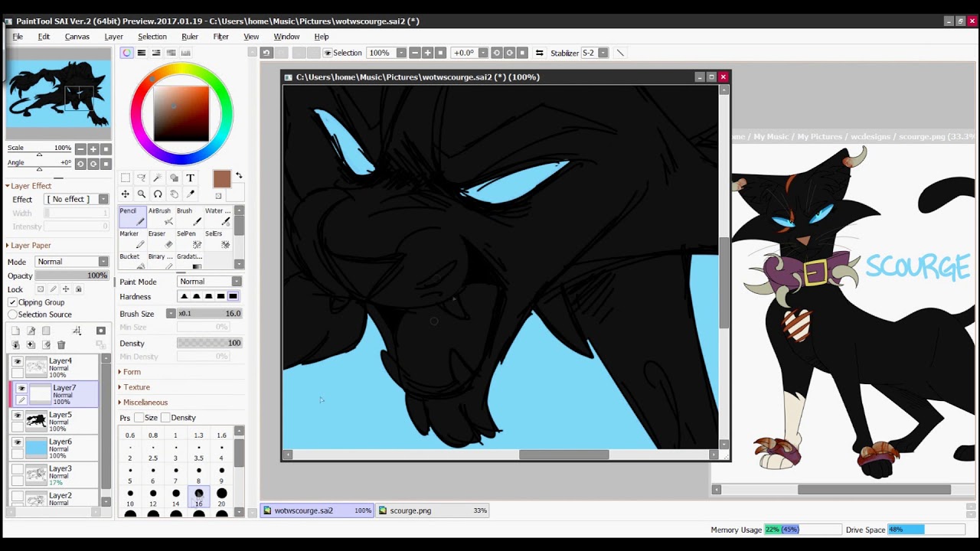Open the Layer Effect dropdown
The height and width of the screenshot is (551, 980).
[76, 199]
